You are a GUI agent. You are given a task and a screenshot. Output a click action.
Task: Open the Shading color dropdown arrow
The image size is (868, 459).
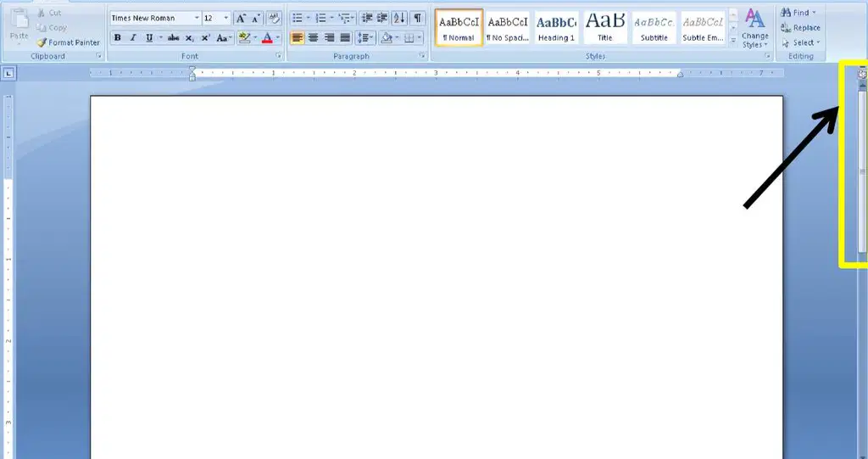coord(397,37)
